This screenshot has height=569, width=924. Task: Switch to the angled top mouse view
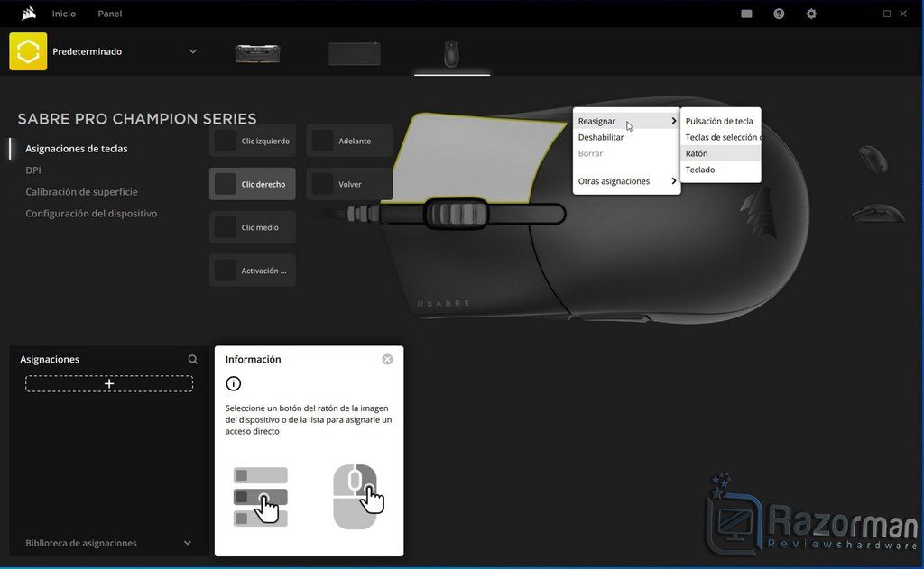click(873, 159)
